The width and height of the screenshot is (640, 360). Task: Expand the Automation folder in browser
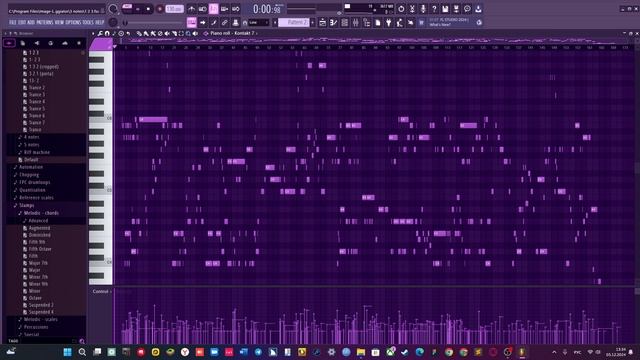(31, 167)
